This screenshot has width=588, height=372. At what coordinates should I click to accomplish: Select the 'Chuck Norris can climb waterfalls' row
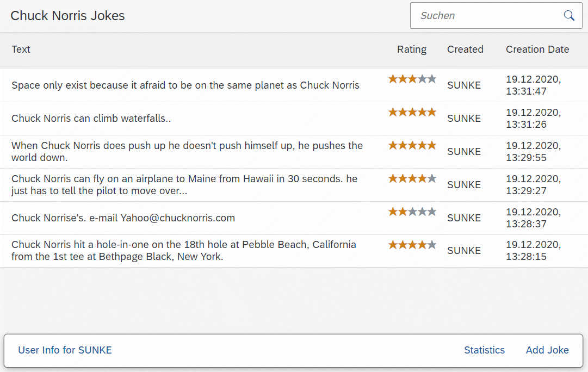click(294, 119)
